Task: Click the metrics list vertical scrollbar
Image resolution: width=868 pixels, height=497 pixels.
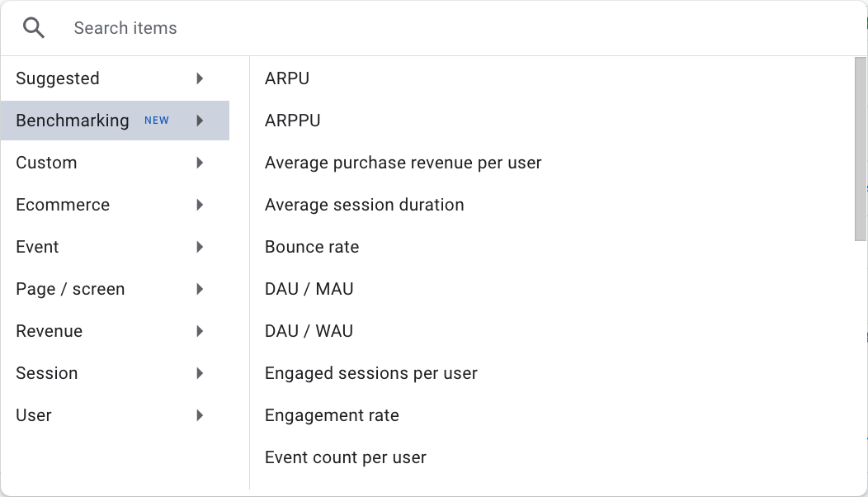Action: [x=861, y=149]
